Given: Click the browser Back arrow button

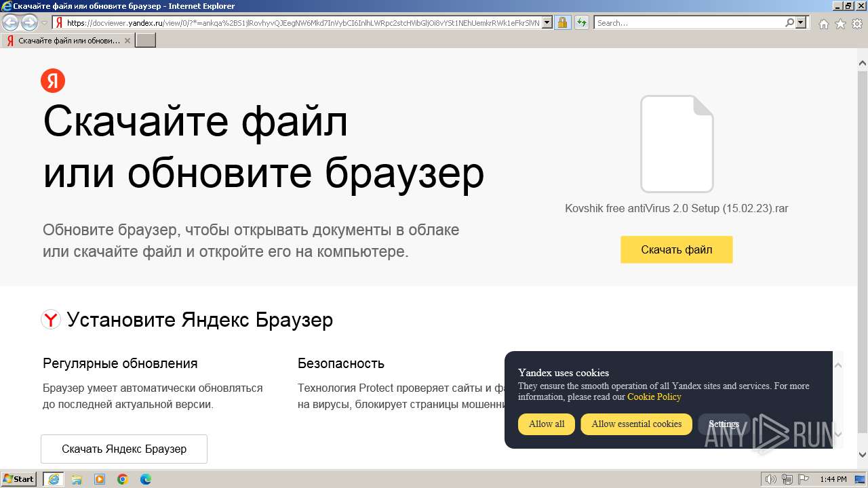Looking at the screenshot, I should tap(11, 23).
